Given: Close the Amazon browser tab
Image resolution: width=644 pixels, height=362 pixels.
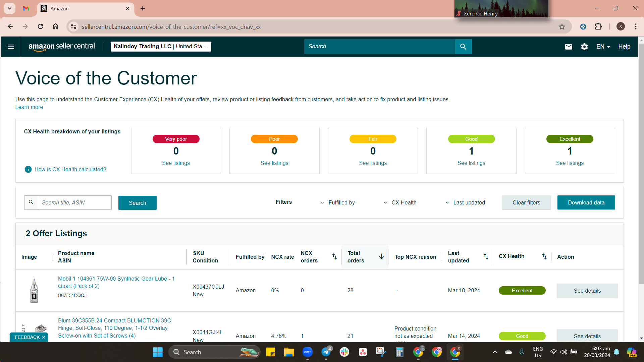Looking at the screenshot, I should [127, 8].
